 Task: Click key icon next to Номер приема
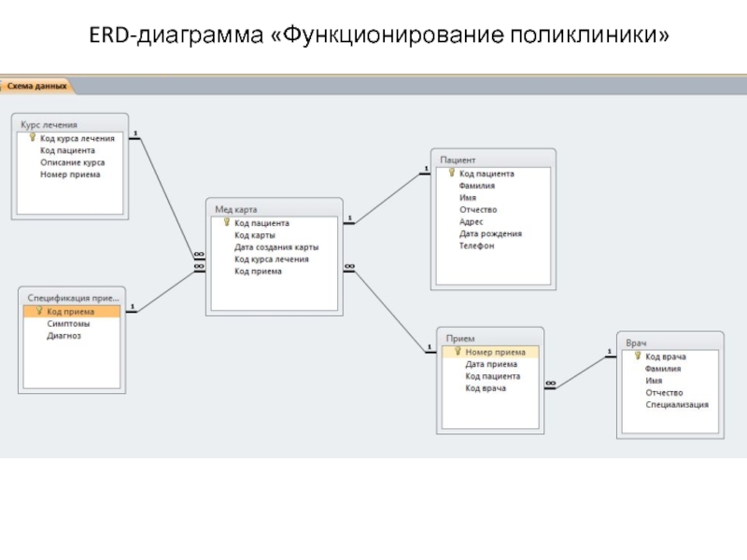click(x=458, y=353)
